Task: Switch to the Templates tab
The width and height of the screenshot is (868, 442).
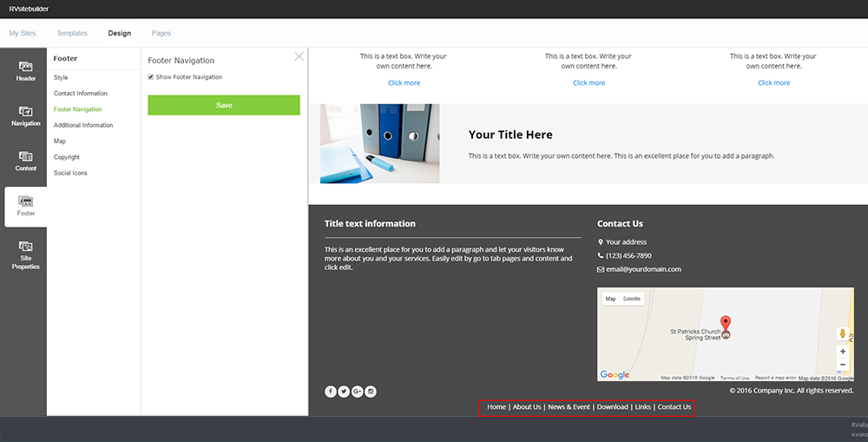Action: pos(72,33)
